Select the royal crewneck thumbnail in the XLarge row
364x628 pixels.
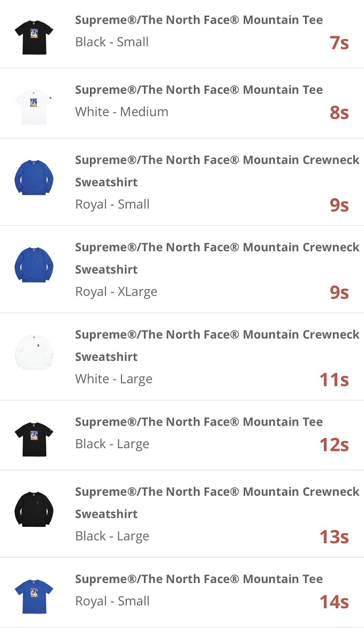coord(34,265)
